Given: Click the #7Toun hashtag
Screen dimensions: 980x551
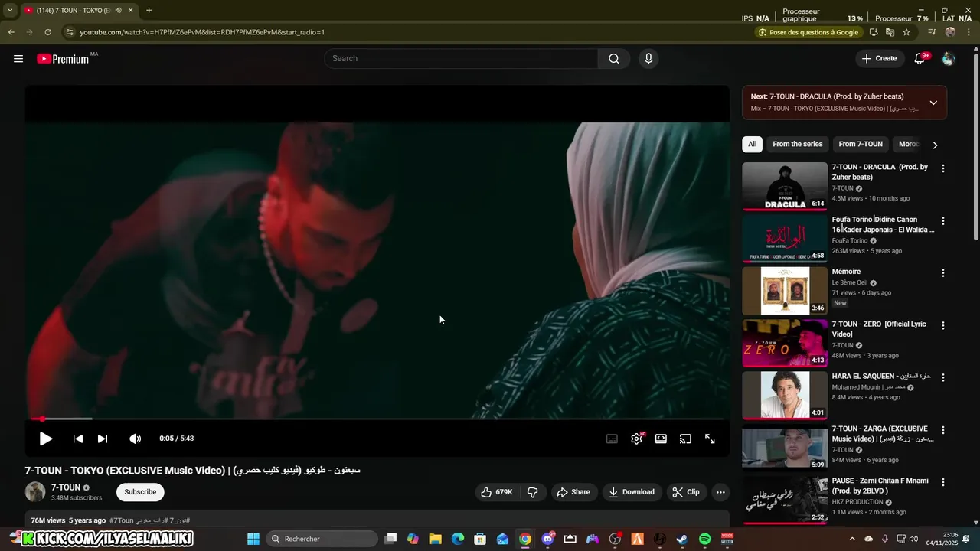Looking at the screenshot, I should 122,520.
